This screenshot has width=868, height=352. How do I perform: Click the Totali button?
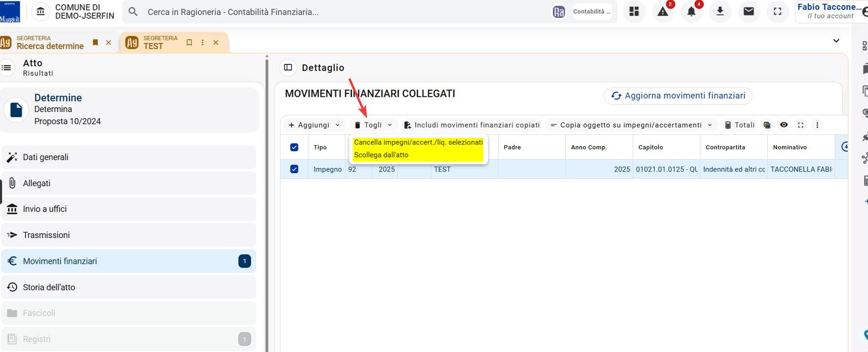[740, 125]
